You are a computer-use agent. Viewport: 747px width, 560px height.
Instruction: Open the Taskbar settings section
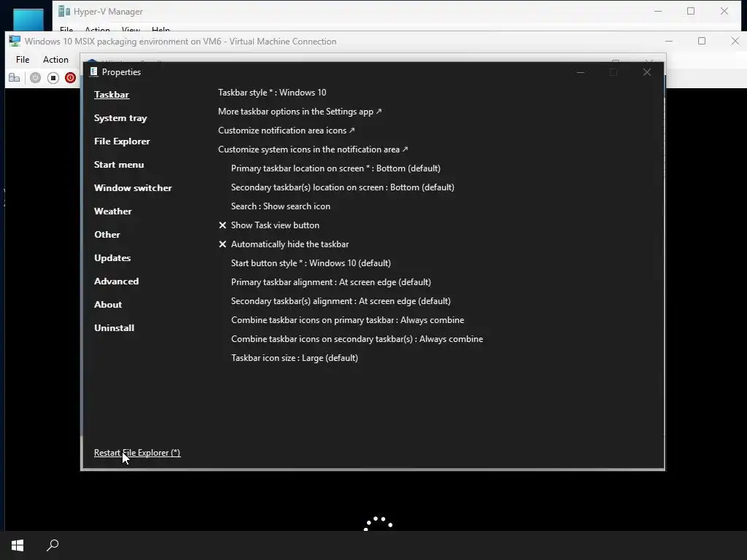tap(112, 94)
